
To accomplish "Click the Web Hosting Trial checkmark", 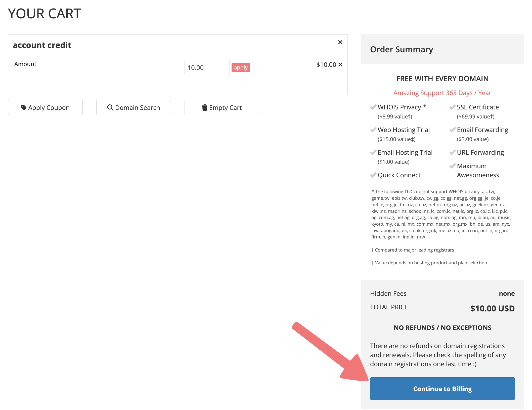I will pos(373,130).
